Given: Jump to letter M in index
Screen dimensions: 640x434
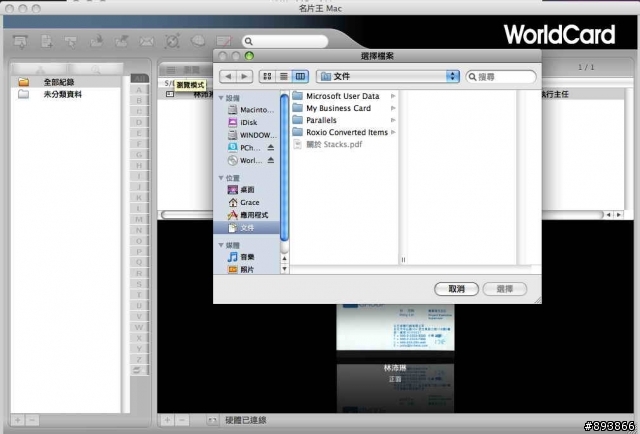Looking at the screenshot, I should point(139,219).
